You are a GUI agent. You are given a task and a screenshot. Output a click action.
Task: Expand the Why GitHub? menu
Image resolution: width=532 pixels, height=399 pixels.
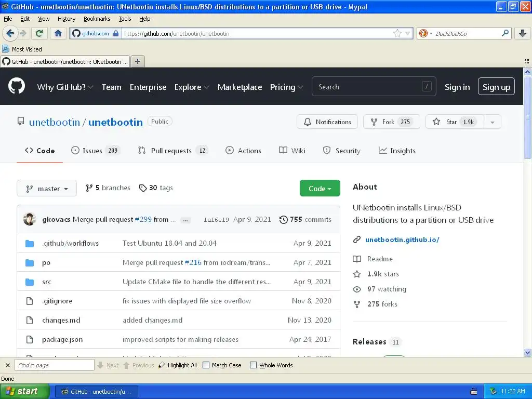point(65,87)
